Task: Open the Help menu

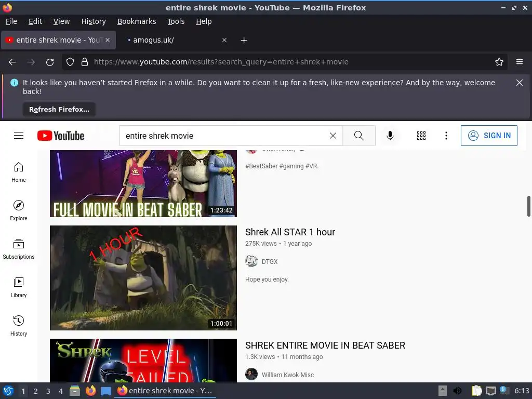Action: 204,21
